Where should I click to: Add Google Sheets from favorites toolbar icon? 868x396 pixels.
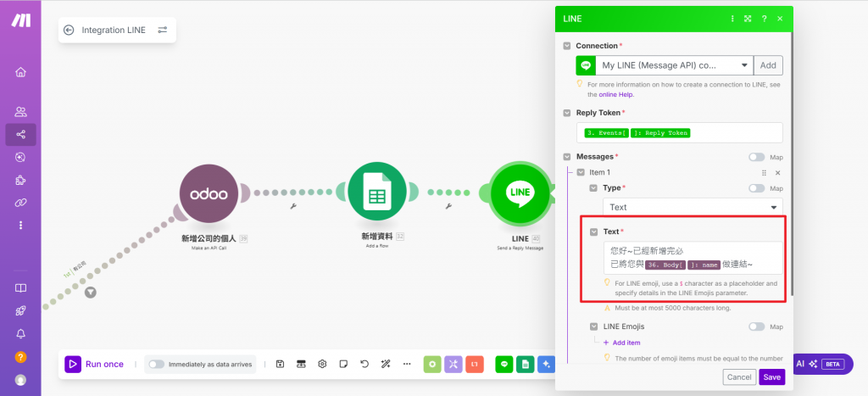(525, 364)
